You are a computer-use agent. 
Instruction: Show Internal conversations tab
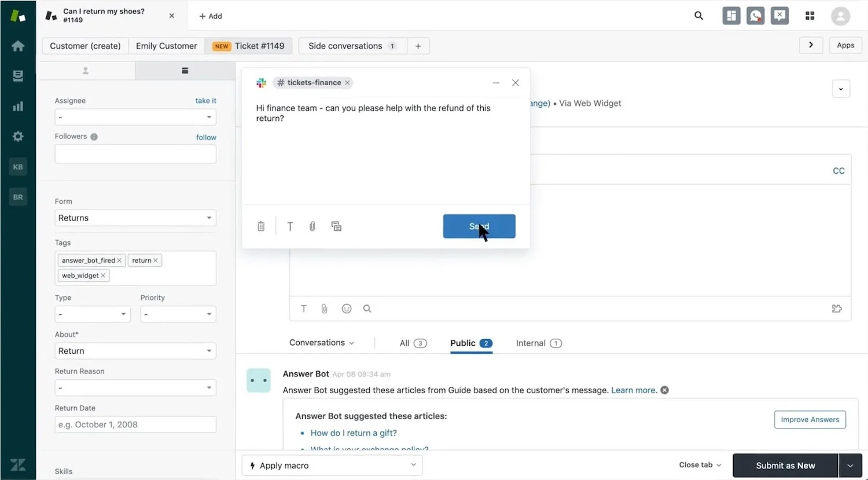[x=539, y=343]
